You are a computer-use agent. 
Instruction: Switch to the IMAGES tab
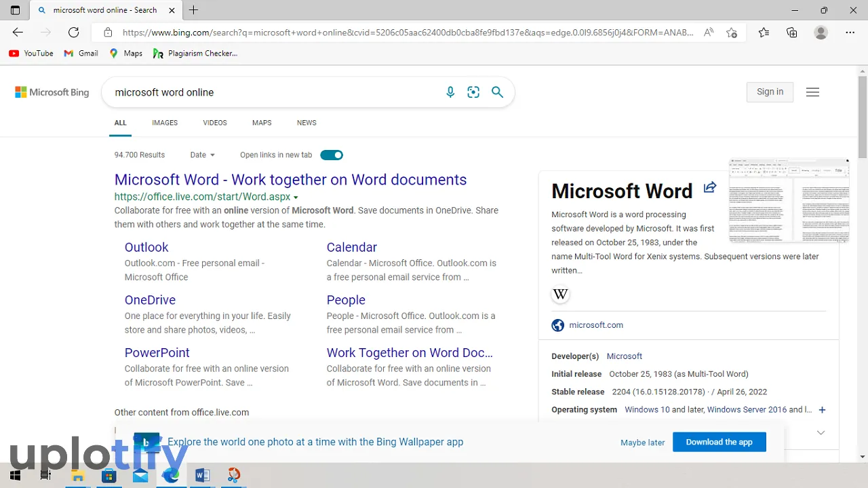click(165, 123)
